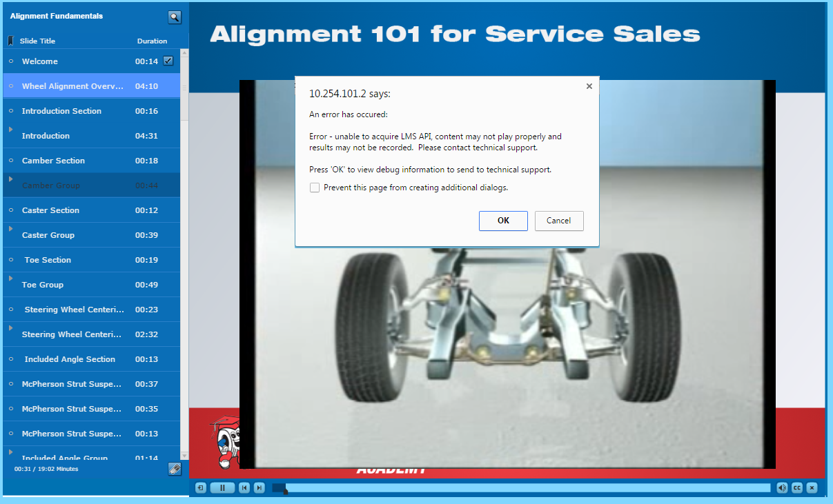The width and height of the screenshot is (833, 504).
Task: Mute audio with the speaker icon
Action: (782, 488)
